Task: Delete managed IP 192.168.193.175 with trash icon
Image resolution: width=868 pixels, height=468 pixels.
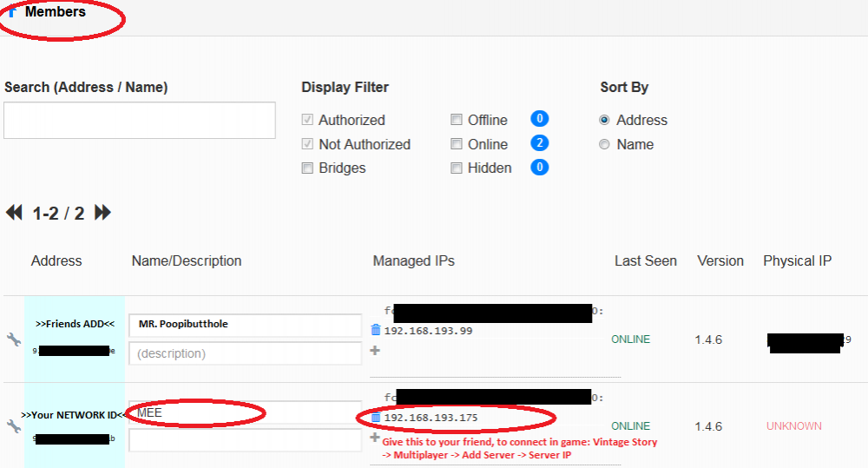Action: point(375,418)
